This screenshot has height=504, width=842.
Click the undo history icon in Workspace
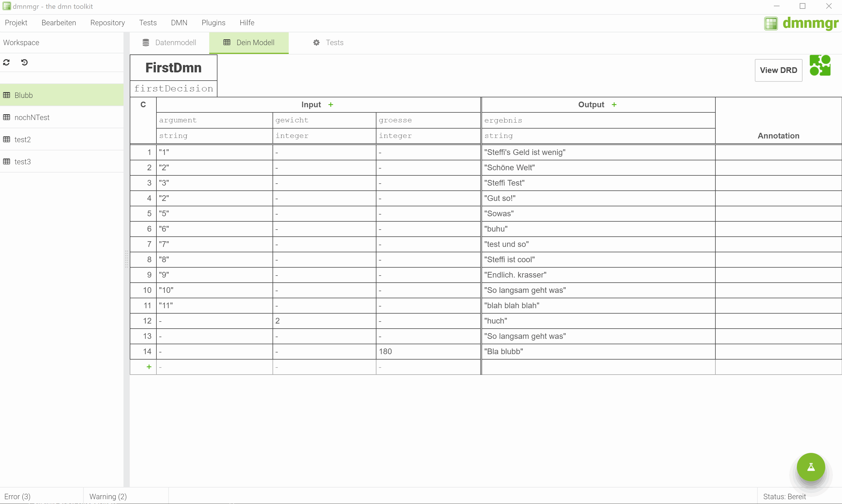24,62
